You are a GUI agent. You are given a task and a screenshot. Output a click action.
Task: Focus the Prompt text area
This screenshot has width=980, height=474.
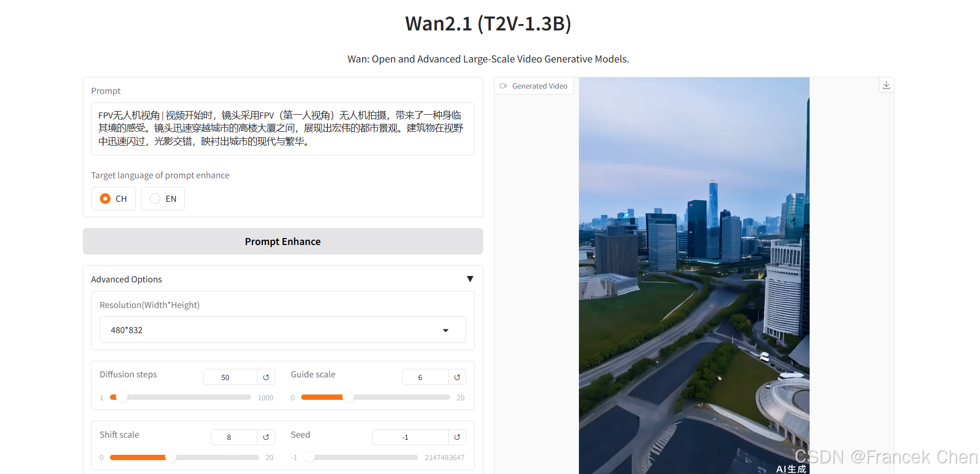coord(283,129)
